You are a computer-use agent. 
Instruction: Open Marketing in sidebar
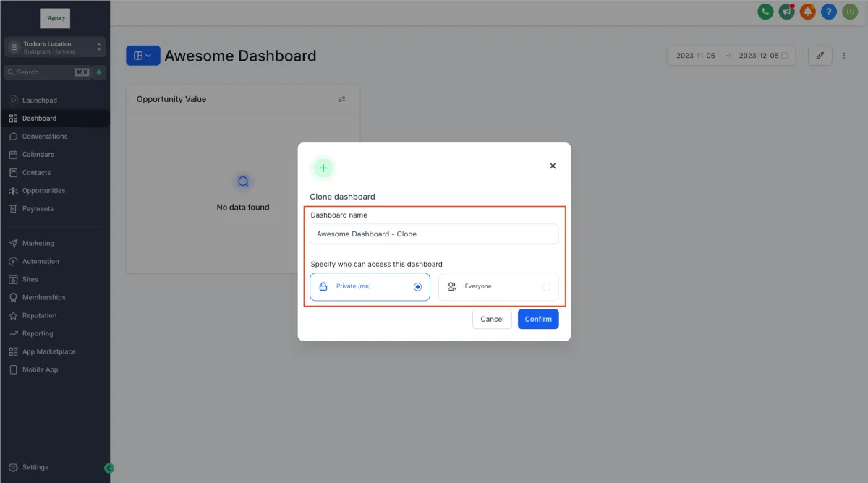pyautogui.click(x=55, y=244)
